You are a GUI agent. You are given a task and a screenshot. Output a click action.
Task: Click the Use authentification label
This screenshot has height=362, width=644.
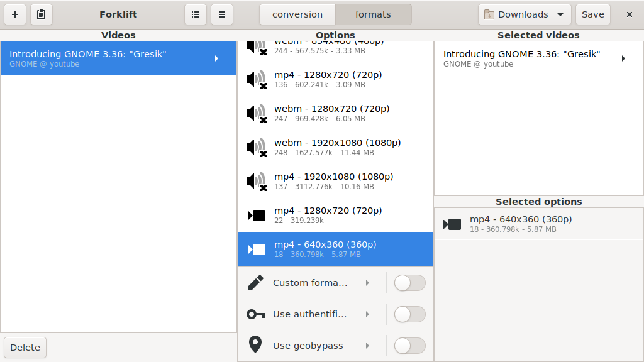coord(310,314)
